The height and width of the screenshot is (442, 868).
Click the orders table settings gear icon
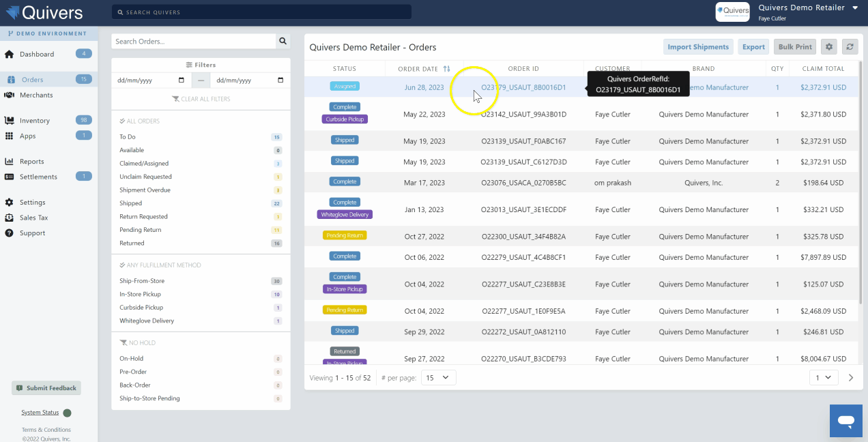[x=829, y=46]
